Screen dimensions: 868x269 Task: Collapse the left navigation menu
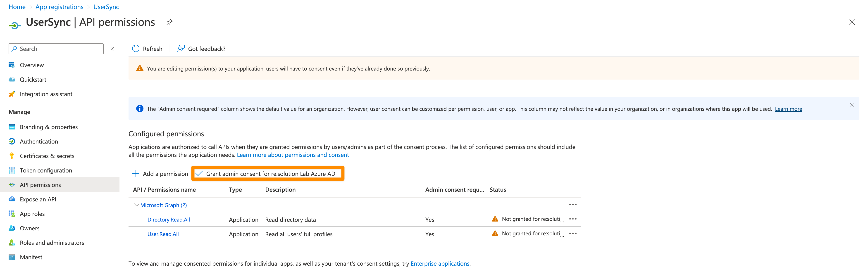tap(112, 49)
